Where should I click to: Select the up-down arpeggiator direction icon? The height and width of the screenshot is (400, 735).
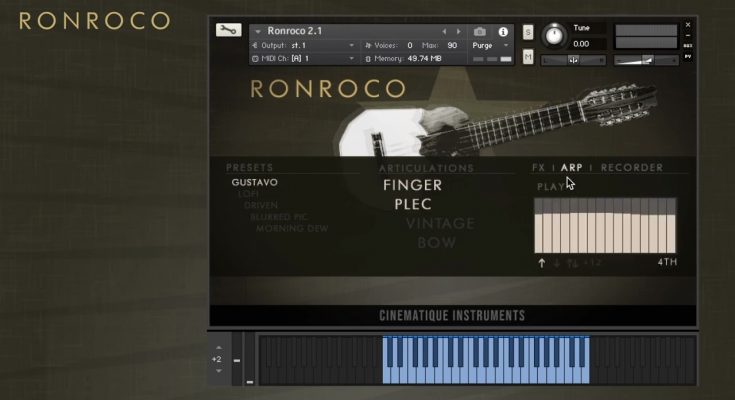pyautogui.click(x=571, y=263)
